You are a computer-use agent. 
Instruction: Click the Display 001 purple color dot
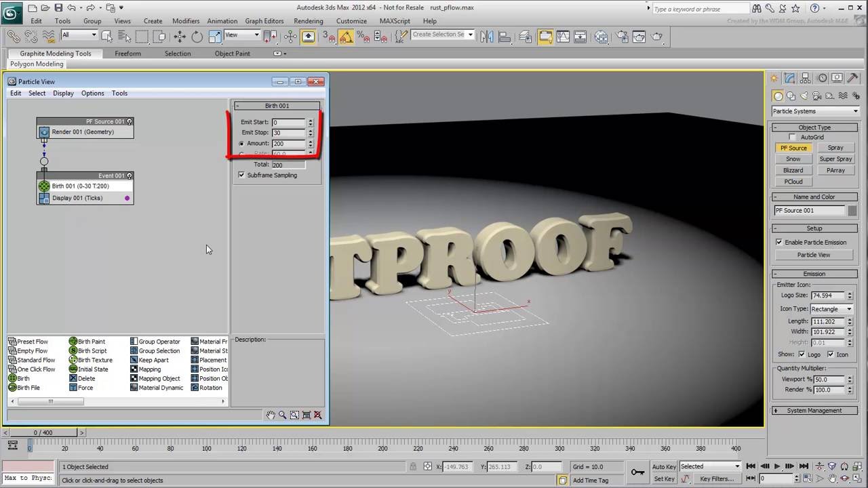point(127,199)
